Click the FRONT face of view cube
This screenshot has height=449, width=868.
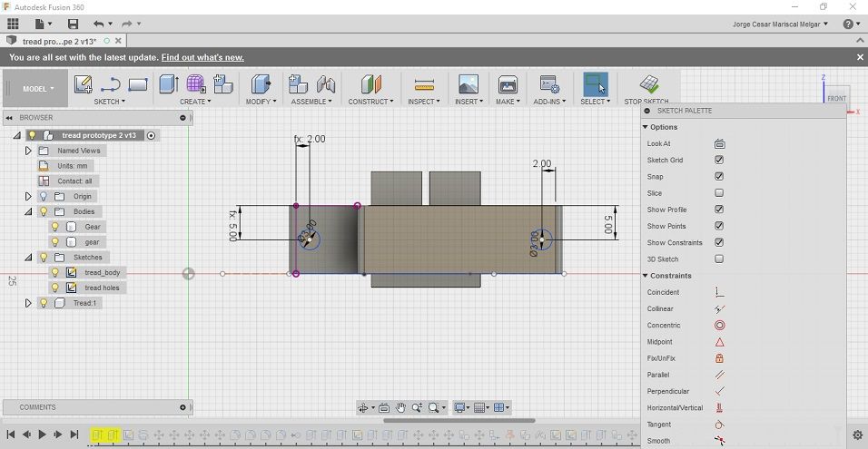point(836,99)
